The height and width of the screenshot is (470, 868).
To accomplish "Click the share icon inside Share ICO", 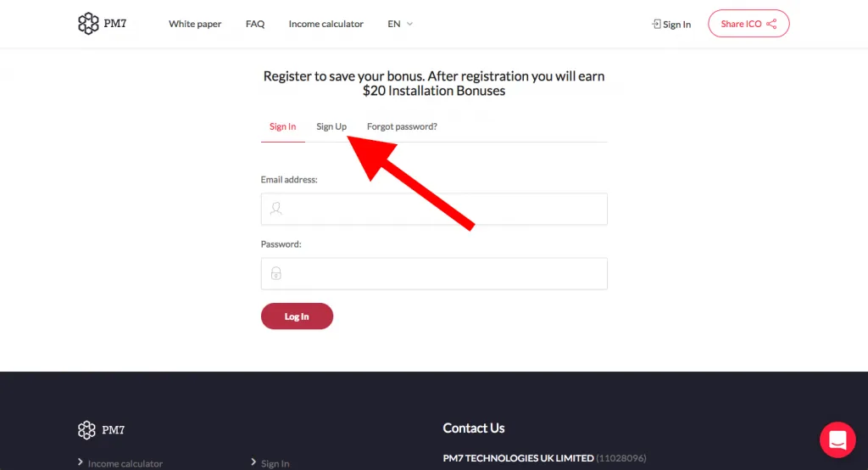I will pyautogui.click(x=771, y=24).
